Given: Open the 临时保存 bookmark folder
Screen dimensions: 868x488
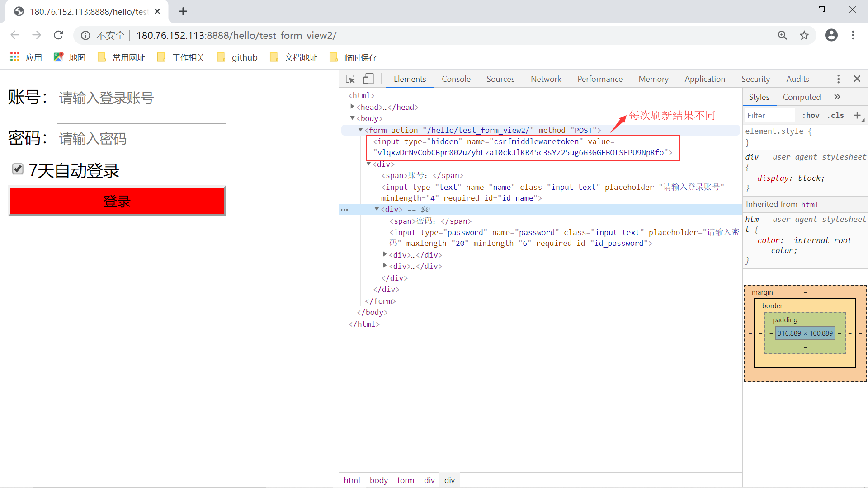Looking at the screenshot, I should pyautogui.click(x=354, y=57).
